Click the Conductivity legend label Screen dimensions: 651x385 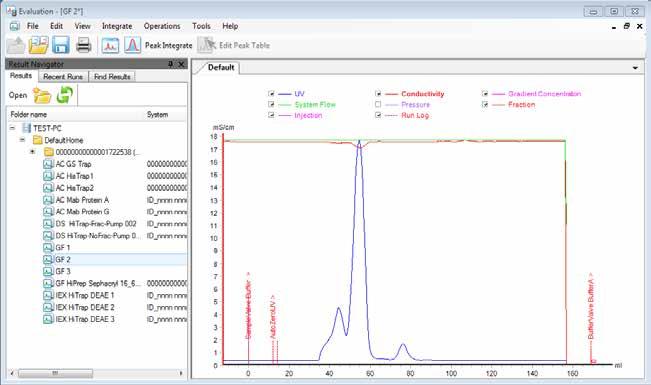click(423, 94)
